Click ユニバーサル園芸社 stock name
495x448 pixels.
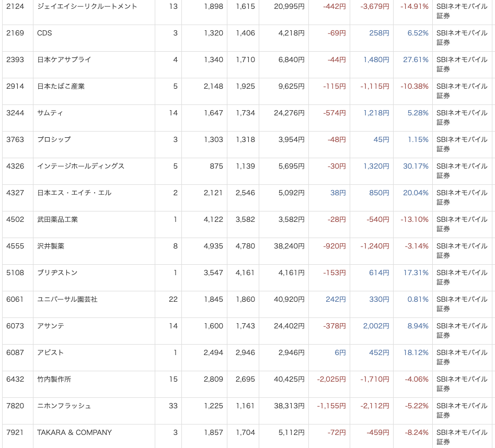pos(67,299)
